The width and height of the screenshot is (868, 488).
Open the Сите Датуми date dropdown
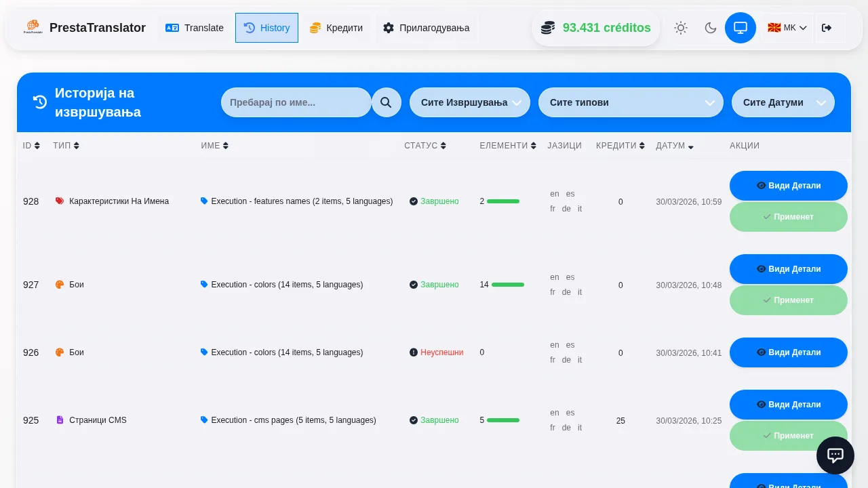pos(783,102)
